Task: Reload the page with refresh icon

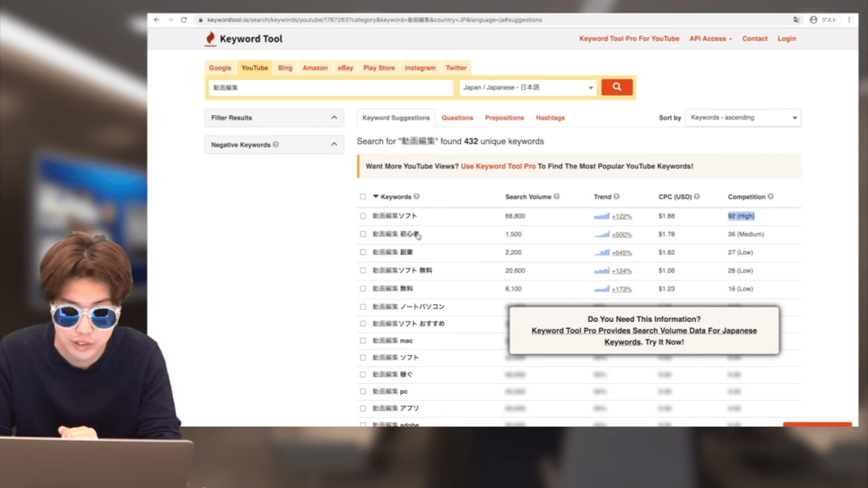Action: [184, 20]
